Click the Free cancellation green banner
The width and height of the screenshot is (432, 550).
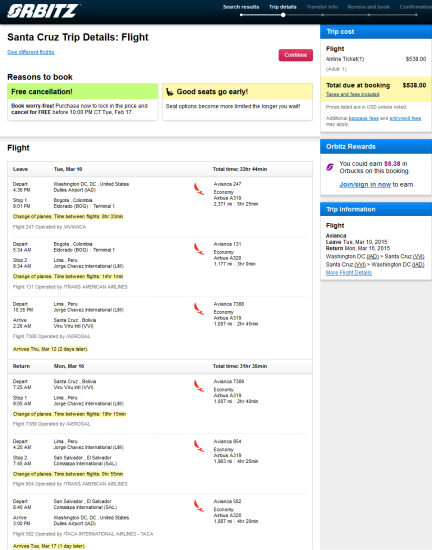tap(83, 92)
